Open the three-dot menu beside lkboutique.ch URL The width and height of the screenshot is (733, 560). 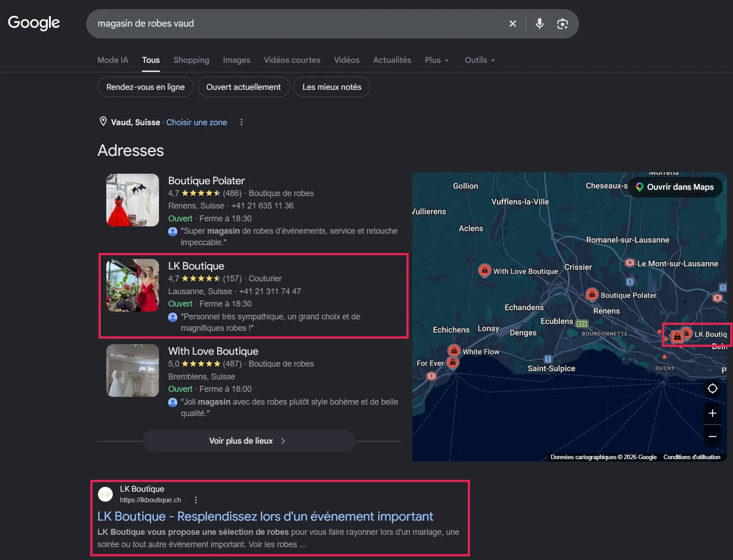tap(196, 500)
